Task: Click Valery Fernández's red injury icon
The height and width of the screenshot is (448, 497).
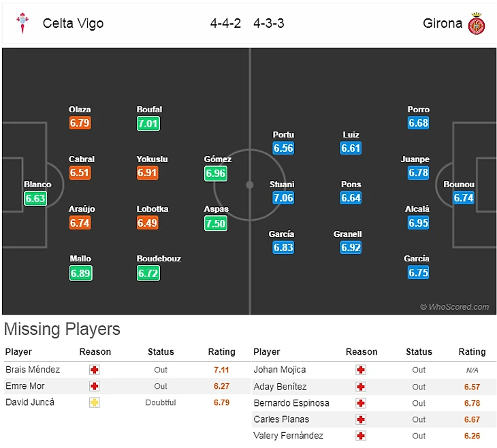Action: (361, 436)
